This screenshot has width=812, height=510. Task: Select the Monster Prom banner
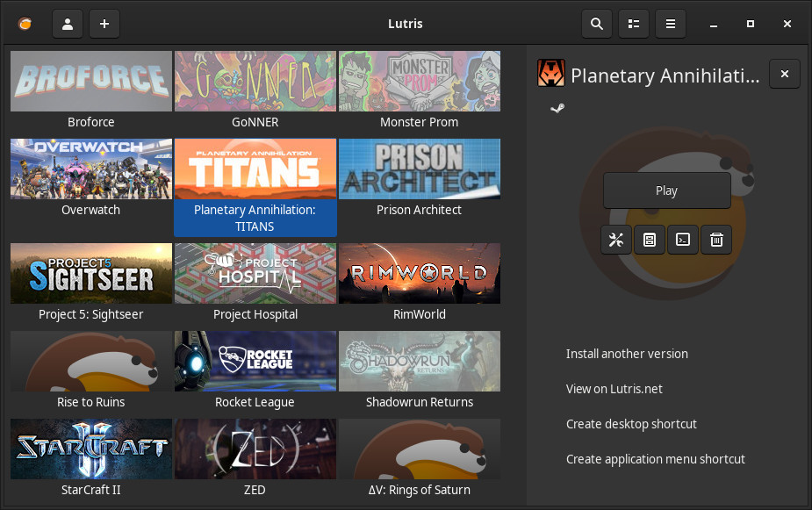(420, 82)
